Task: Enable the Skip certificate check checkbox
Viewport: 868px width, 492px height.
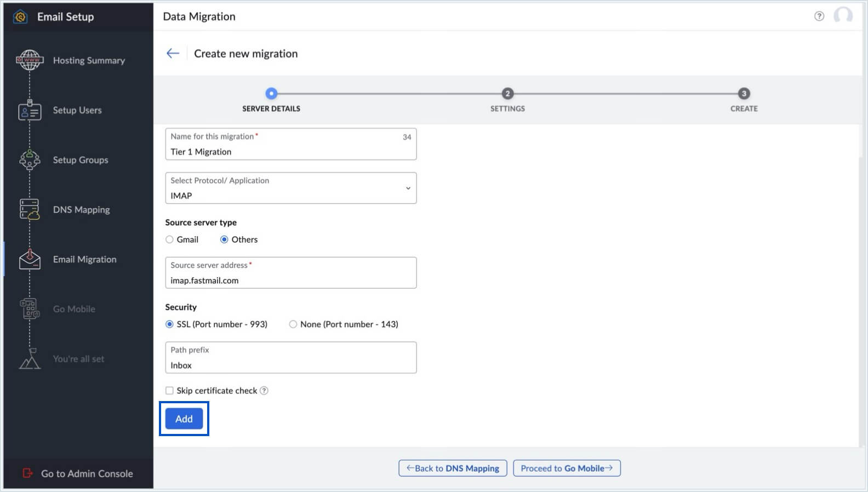Action: [x=170, y=391]
